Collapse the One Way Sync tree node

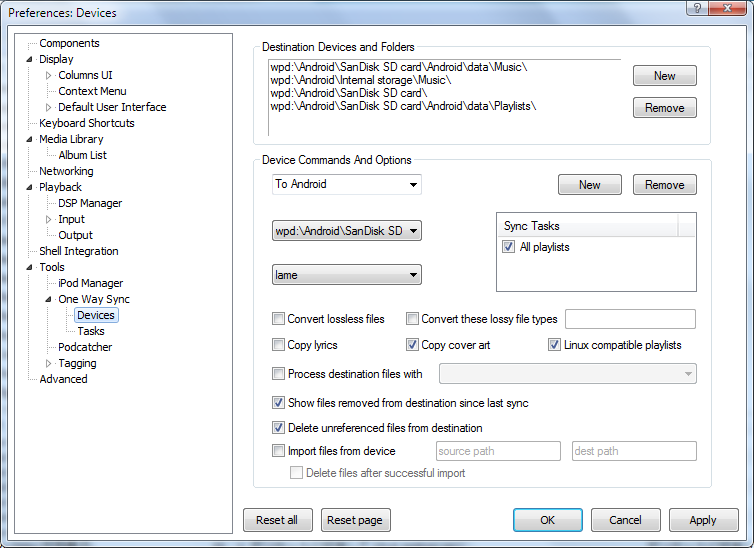(48, 299)
